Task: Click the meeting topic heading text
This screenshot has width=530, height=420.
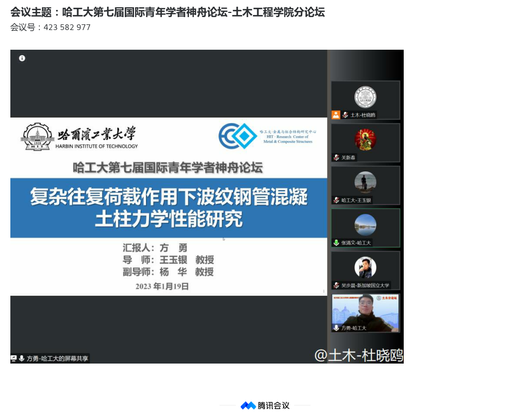Action: point(167,12)
